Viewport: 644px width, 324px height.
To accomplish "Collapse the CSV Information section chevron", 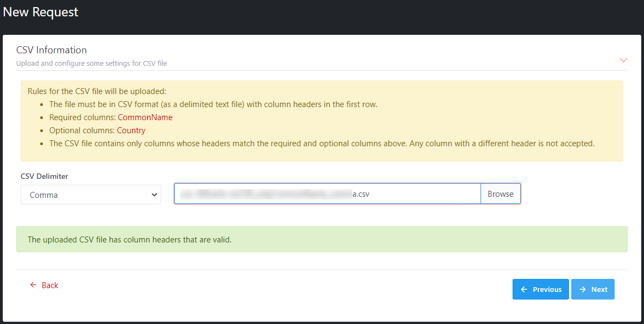I will click(623, 60).
